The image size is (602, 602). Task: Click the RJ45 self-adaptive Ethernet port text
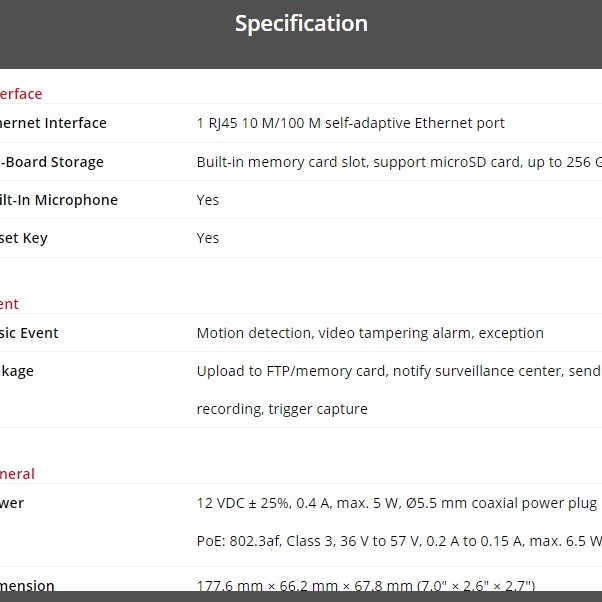click(350, 123)
